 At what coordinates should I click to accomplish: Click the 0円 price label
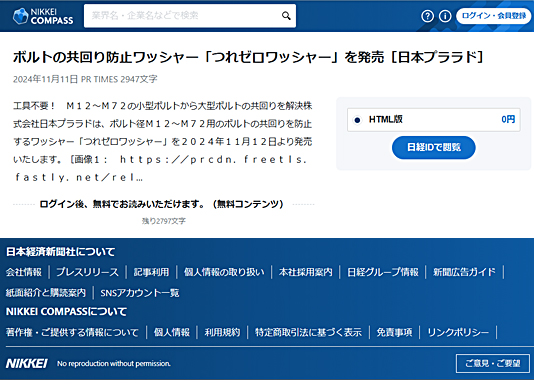click(508, 120)
